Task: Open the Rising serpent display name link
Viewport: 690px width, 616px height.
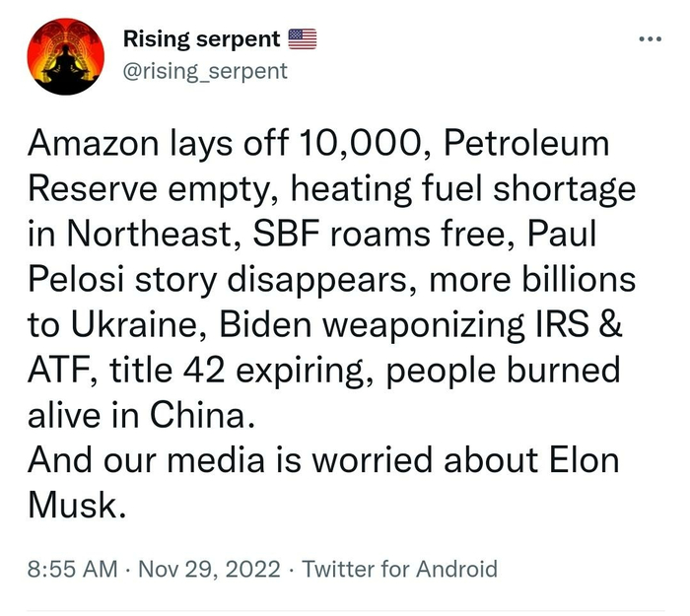Action: pos(202,39)
